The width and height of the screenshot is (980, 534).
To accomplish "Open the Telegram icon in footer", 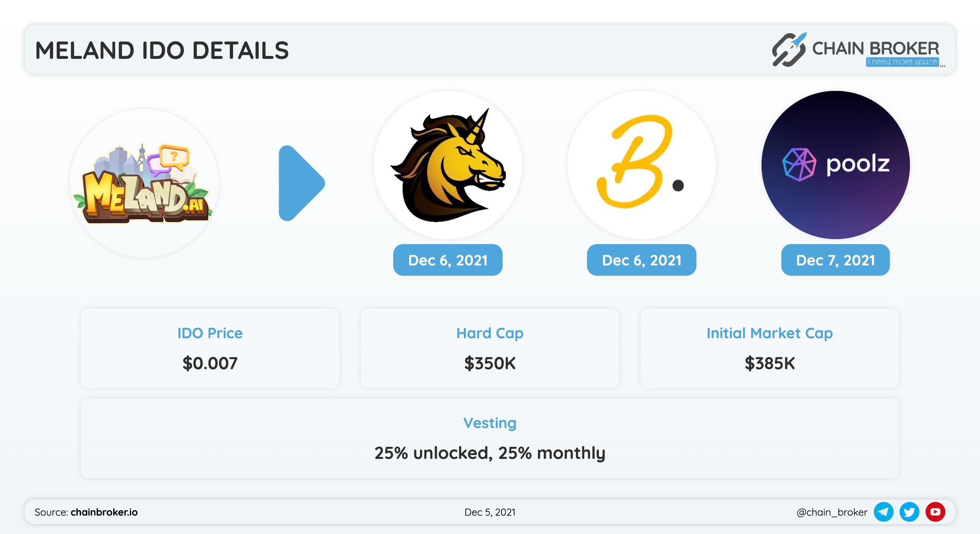I will pos(884,512).
